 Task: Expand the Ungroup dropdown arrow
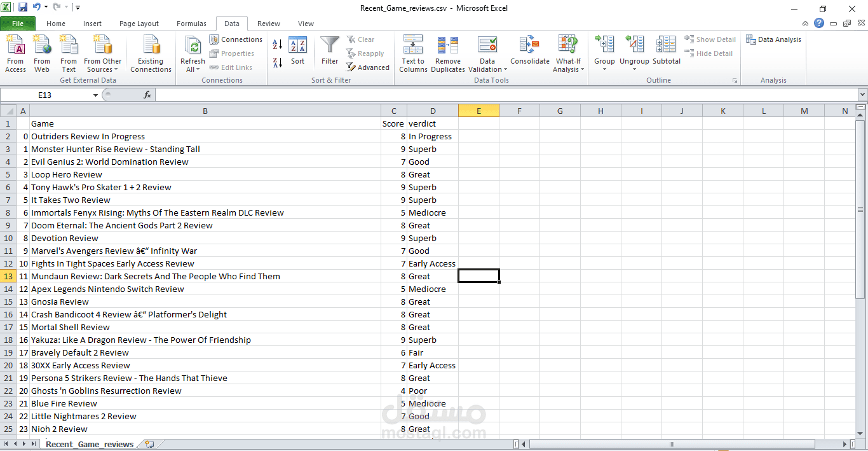point(634,69)
